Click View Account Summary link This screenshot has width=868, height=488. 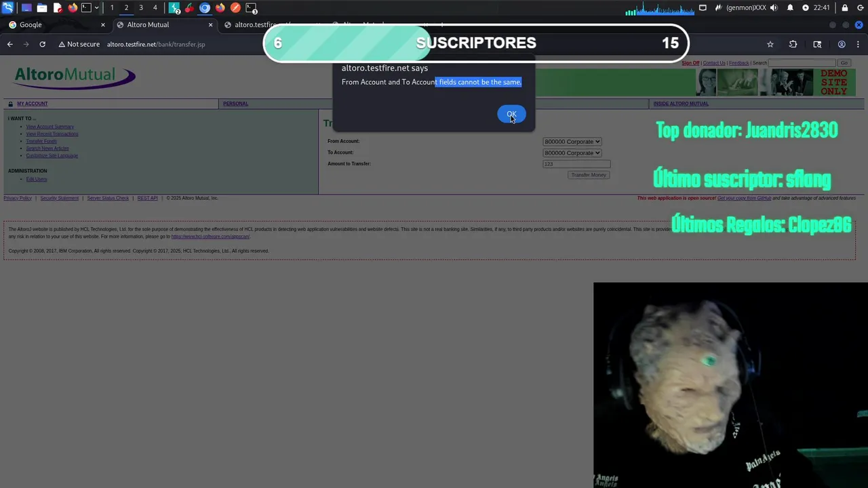[50, 127]
